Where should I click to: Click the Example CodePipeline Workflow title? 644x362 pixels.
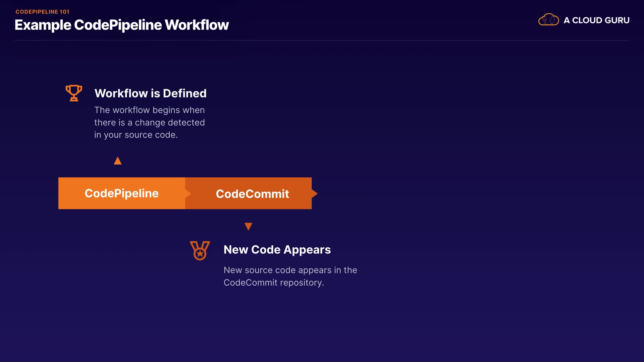coord(121,25)
